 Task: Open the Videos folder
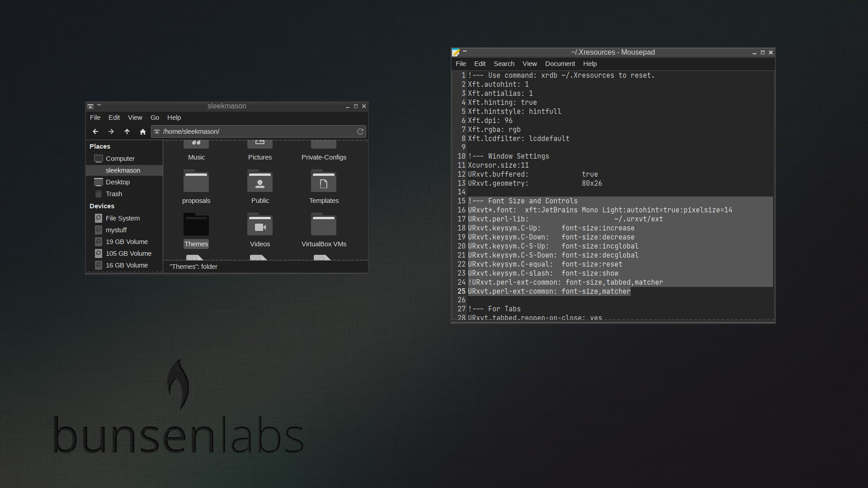[x=260, y=230]
